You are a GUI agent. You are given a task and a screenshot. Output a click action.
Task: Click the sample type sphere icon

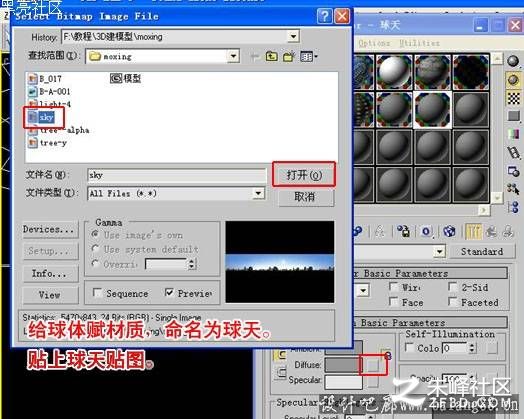pyautogui.click(x=513, y=61)
